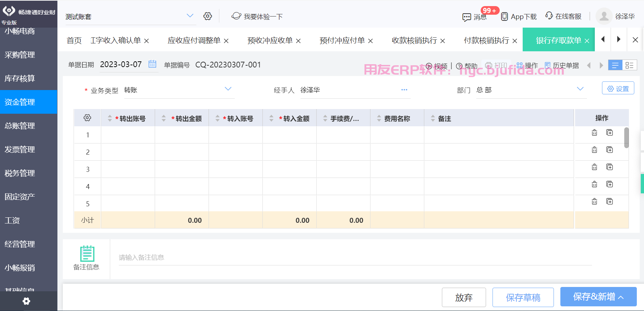Click the App下载 phone icon
Screen dimensions: 644x311
(504, 17)
